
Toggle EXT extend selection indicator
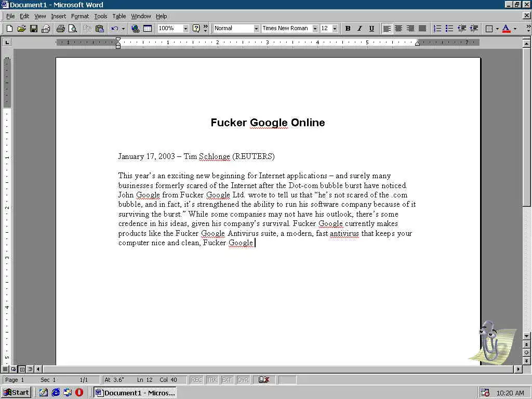(227, 380)
